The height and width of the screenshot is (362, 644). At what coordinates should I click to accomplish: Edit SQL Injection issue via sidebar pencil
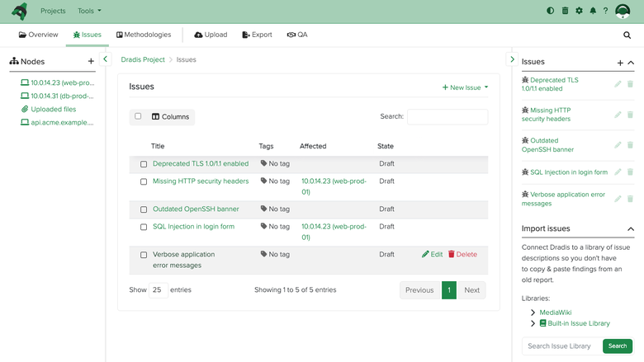(618, 172)
